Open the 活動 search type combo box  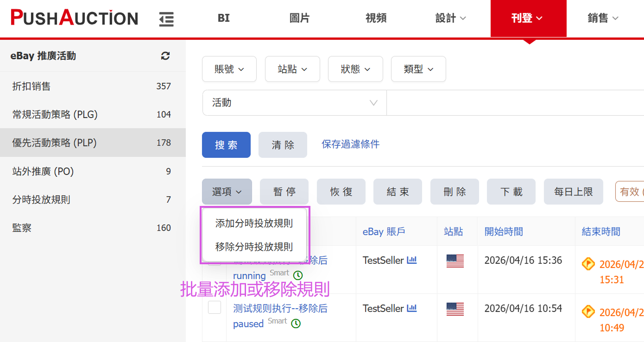[294, 103]
